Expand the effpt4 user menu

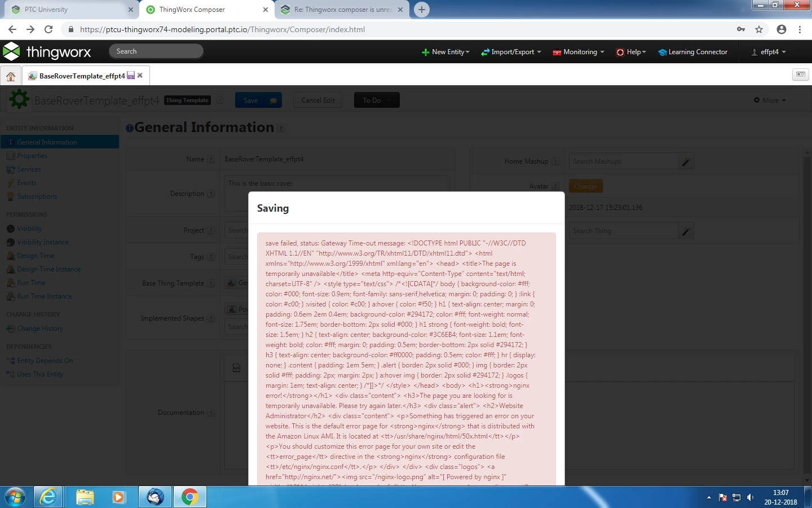click(769, 52)
